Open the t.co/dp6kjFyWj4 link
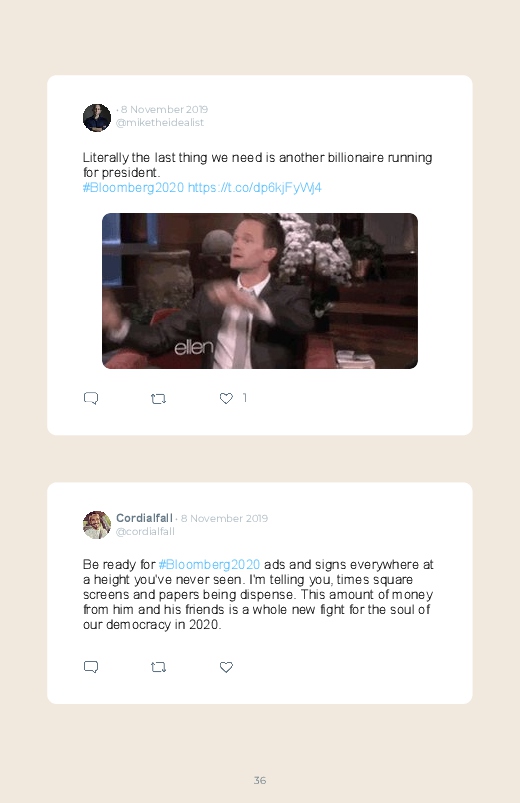 pyautogui.click(x=255, y=187)
